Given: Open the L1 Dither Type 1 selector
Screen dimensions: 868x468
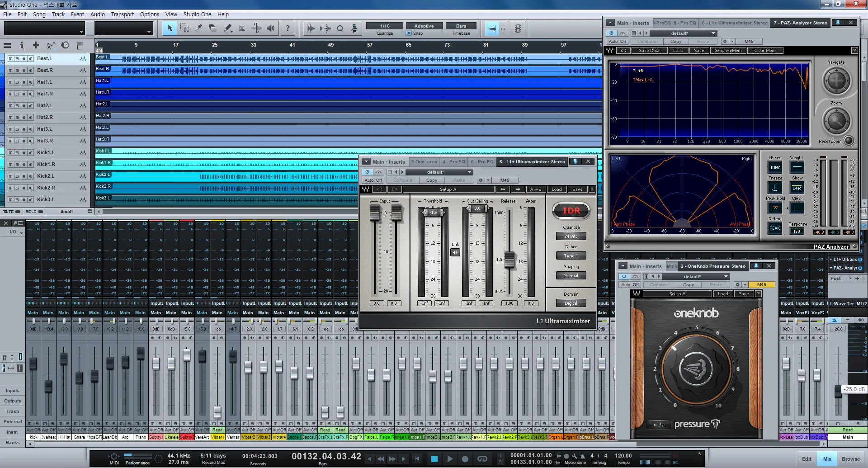Looking at the screenshot, I should [571, 255].
